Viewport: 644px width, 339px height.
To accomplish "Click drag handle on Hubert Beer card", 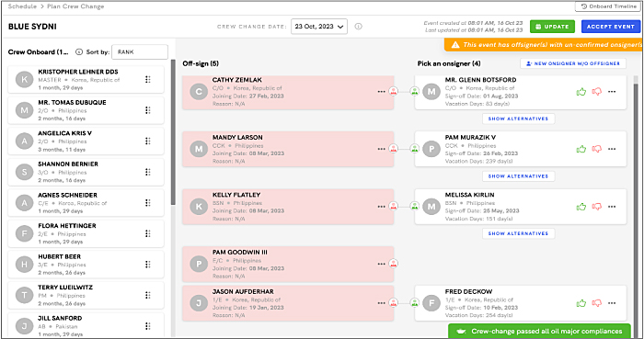I will [x=148, y=265].
